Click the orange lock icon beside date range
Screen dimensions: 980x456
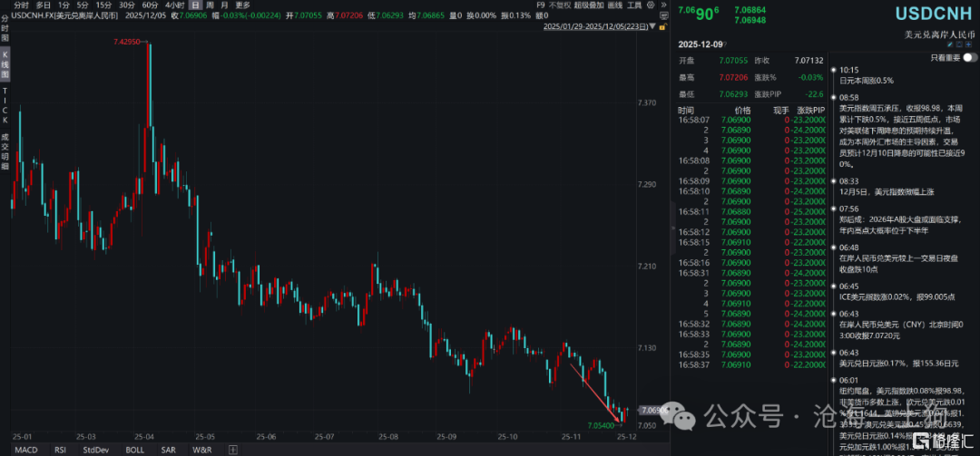tap(661, 27)
